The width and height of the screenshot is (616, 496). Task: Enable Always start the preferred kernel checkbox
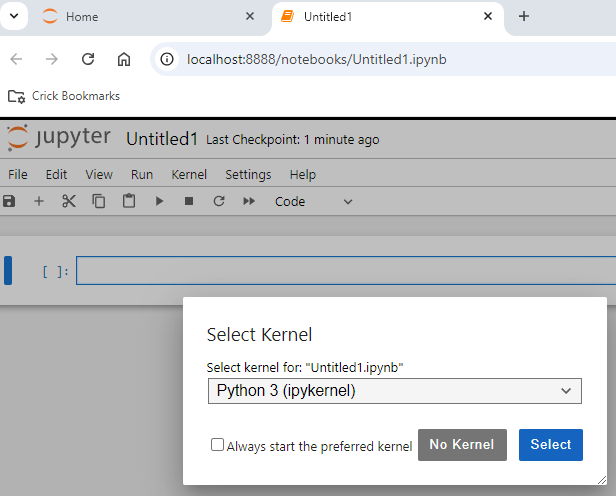coord(217,446)
